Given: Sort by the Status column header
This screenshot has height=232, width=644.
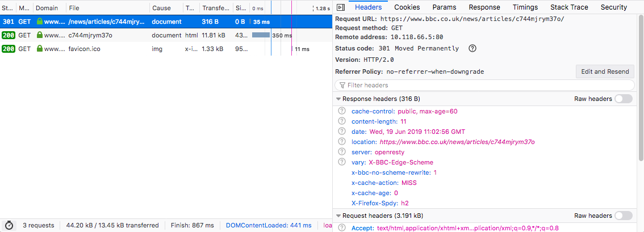Looking at the screenshot, I should coord(8,8).
